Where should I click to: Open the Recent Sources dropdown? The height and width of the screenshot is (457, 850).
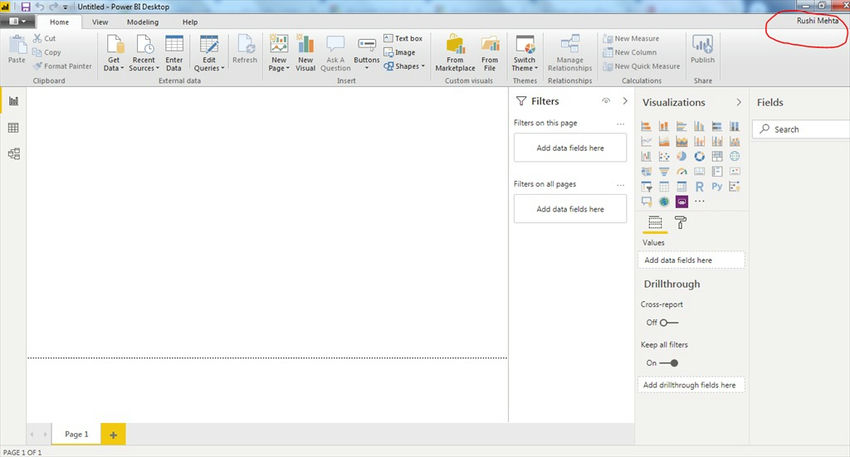[x=144, y=53]
